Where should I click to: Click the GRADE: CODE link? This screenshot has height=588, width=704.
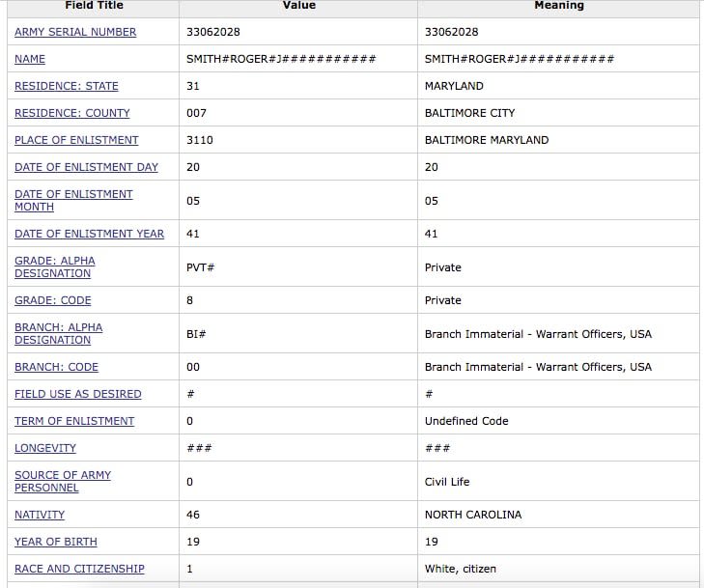click(x=53, y=300)
